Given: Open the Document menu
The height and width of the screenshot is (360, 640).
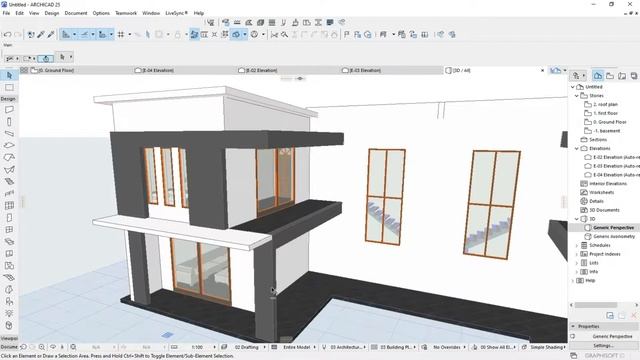Looking at the screenshot, I should [76, 13].
